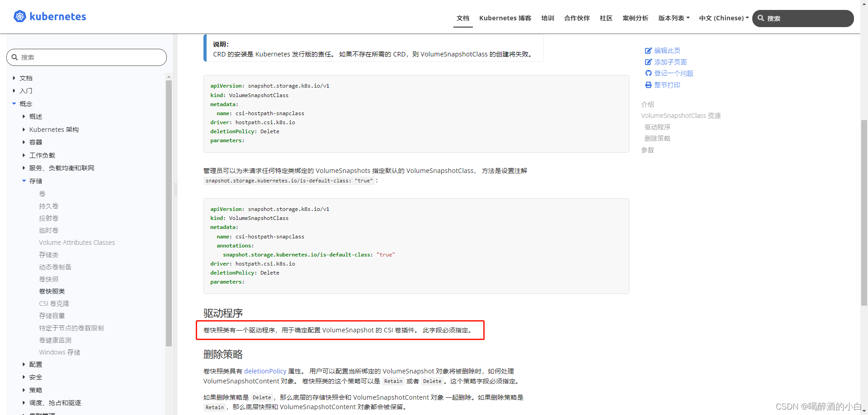Click the magnifier icon in top search bar
This screenshot has height=415, width=868.
[x=761, y=18]
